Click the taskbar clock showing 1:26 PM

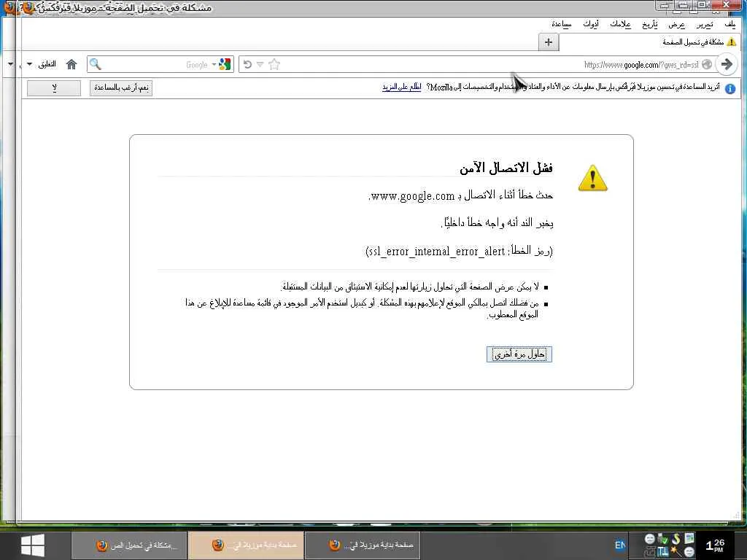point(715,545)
